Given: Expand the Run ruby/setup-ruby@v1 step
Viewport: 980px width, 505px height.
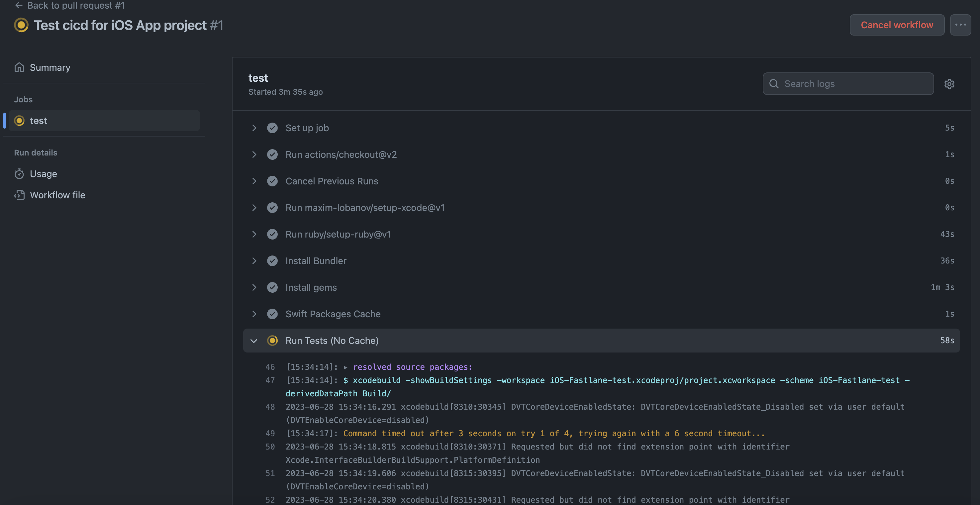Looking at the screenshot, I should [254, 234].
